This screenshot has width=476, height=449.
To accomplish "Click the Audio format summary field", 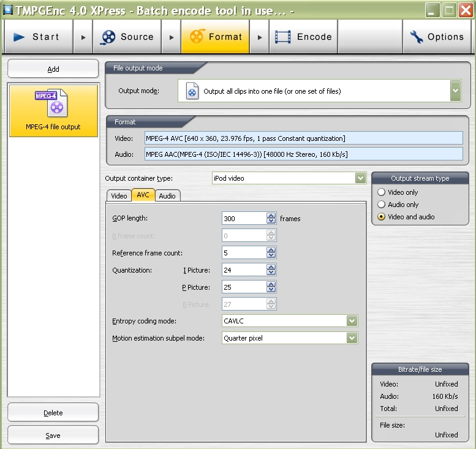I will tap(304, 154).
